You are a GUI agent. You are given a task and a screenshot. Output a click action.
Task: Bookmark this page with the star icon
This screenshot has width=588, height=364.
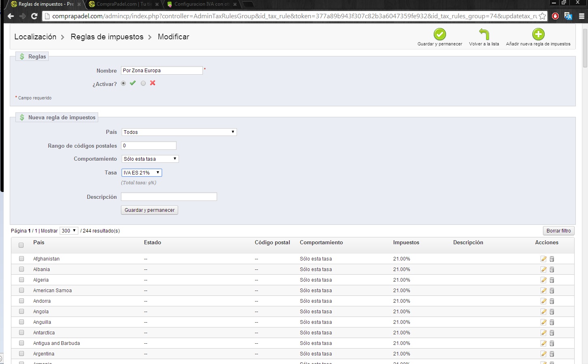point(542,16)
